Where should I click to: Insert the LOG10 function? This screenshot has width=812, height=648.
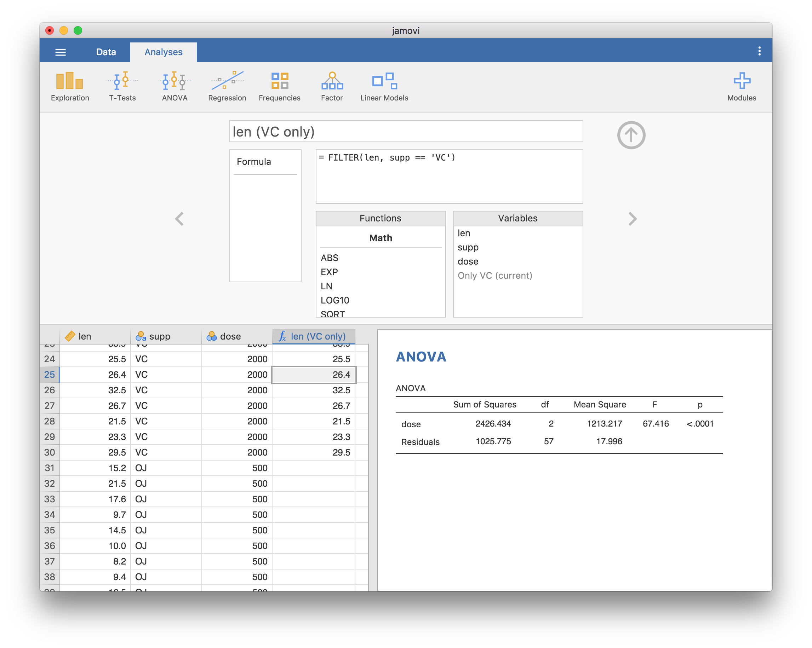(x=335, y=300)
